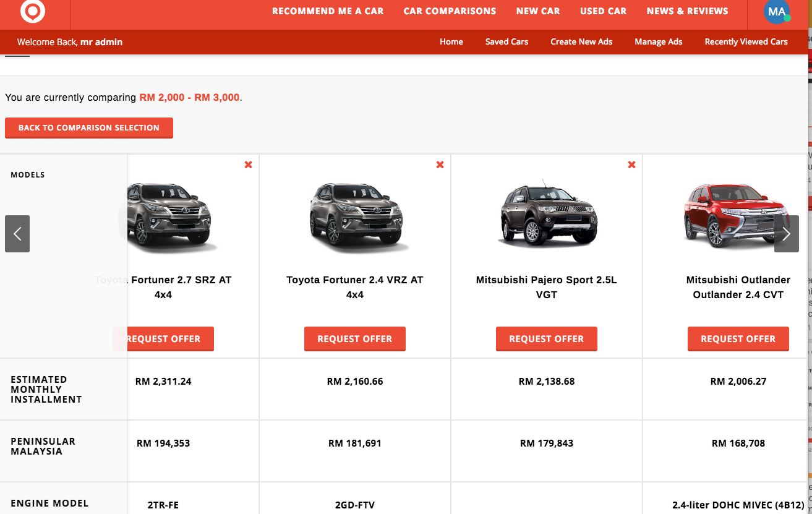
Task: Go to the New Car section
Action: coord(538,11)
